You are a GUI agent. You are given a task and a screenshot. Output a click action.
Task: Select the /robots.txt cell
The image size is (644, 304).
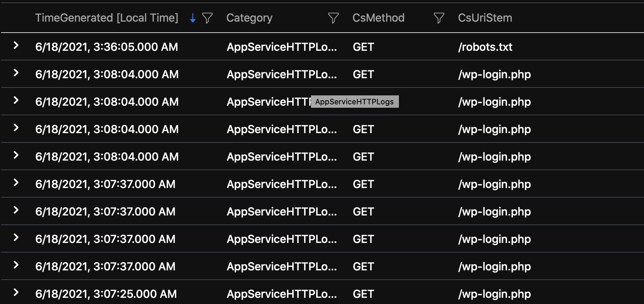[x=485, y=47]
